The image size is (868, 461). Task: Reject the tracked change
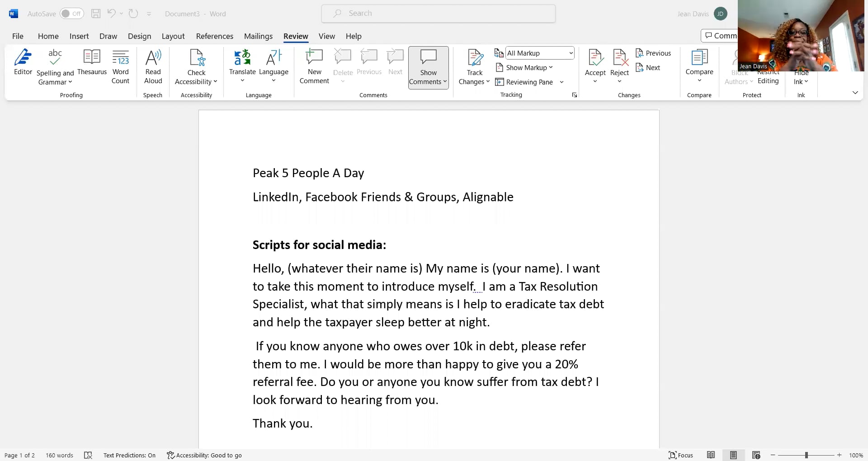[x=619, y=62]
